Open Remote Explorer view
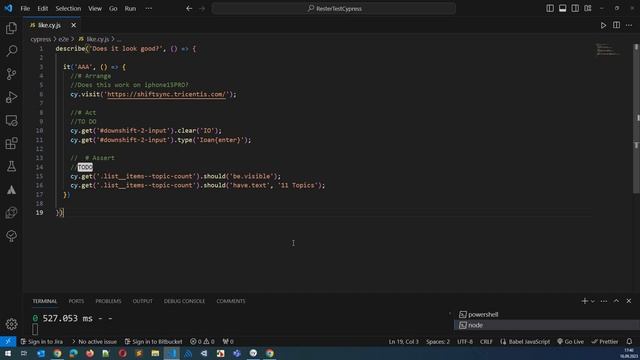 (x=11, y=120)
